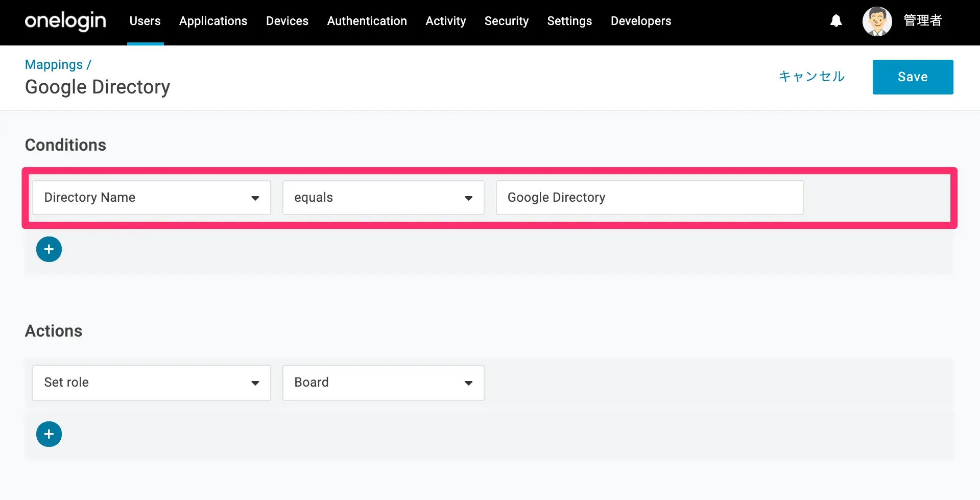Open the Security menu
The height and width of the screenshot is (500, 980).
[507, 21]
